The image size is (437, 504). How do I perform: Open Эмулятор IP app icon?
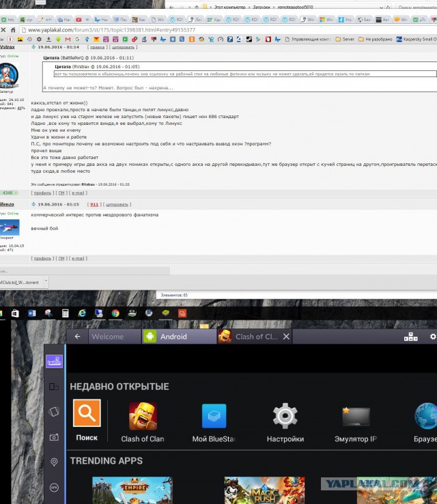[x=356, y=425]
